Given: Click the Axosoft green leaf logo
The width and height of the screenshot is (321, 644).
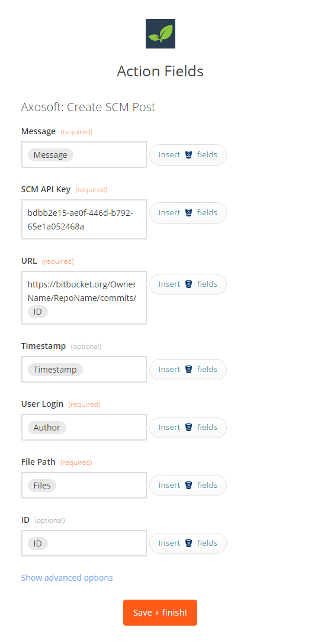Looking at the screenshot, I should tap(160, 34).
